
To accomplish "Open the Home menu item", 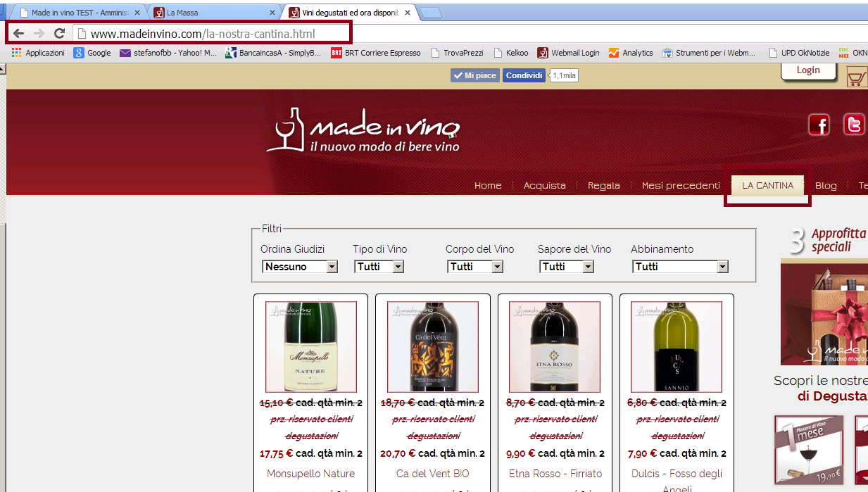I will [488, 186].
